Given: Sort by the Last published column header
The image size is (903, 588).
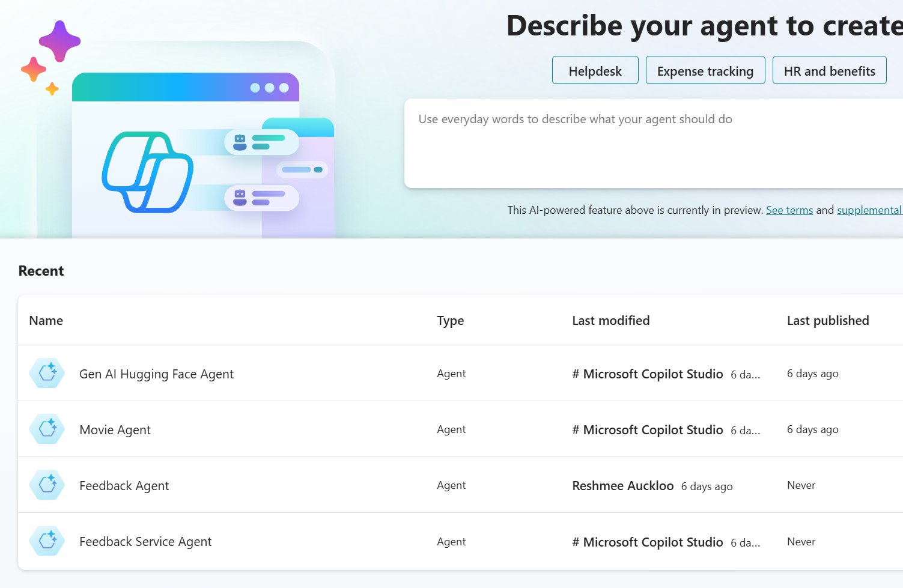Looking at the screenshot, I should click(x=827, y=321).
